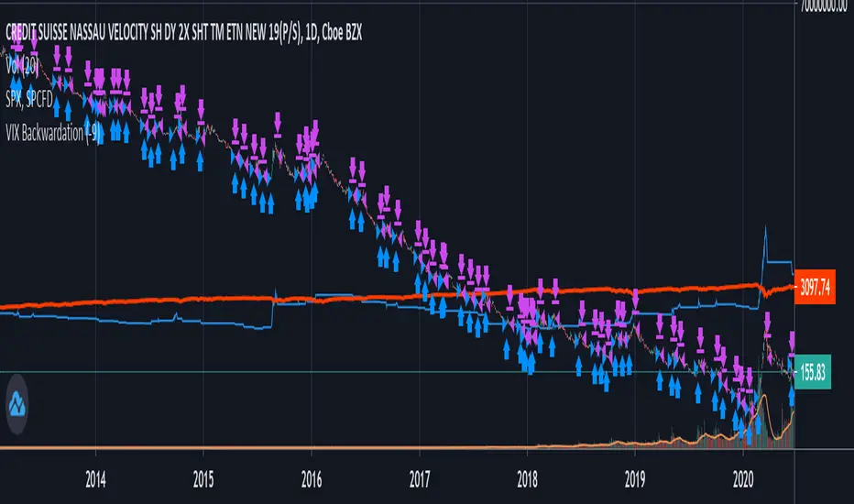Screen dimensions: 854x504
Task: Click the 2014 label on time axis
Action: pyautogui.click(x=96, y=479)
